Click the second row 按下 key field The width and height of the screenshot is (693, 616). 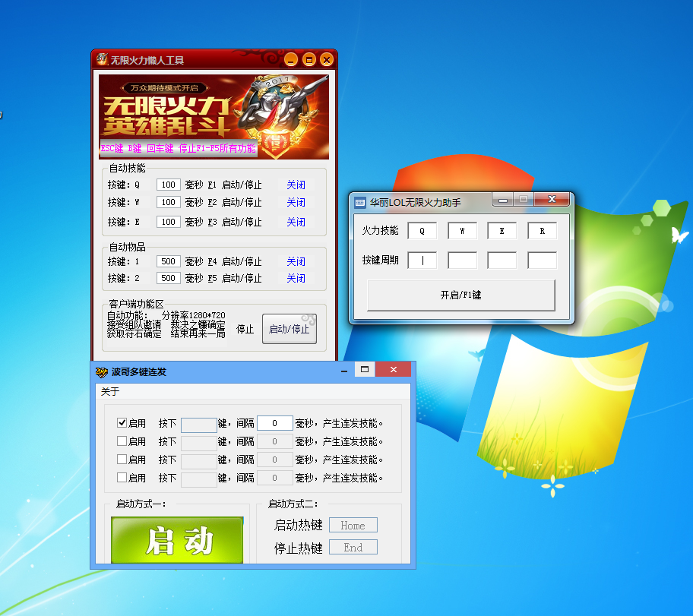coord(199,444)
